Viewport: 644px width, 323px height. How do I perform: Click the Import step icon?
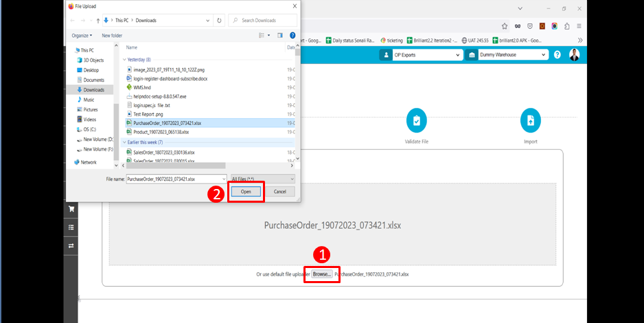530,120
